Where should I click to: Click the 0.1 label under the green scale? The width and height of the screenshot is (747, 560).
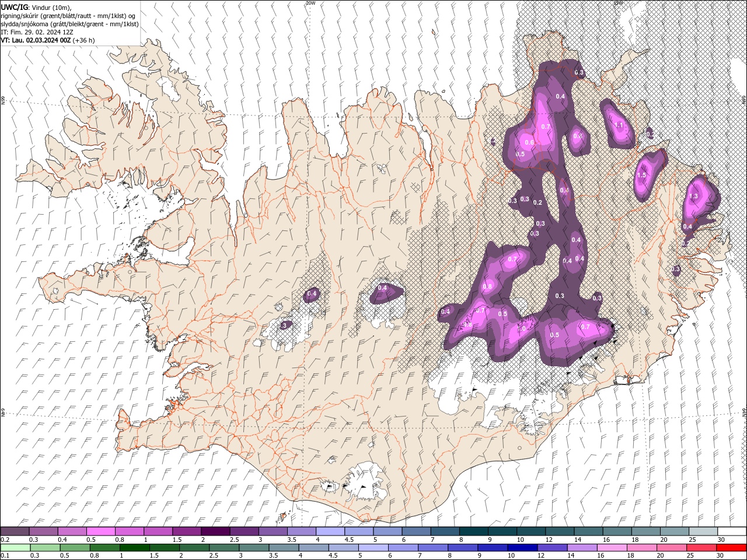point(5,556)
